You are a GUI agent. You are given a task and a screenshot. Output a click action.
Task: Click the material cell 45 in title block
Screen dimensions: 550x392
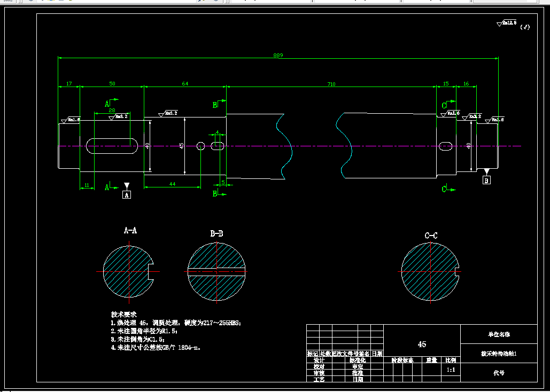[x=422, y=344]
